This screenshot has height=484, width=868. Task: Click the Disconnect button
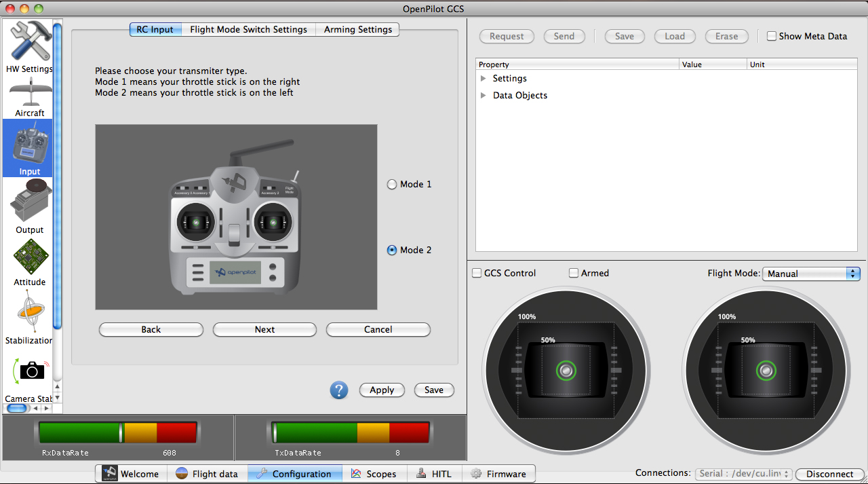coord(830,474)
